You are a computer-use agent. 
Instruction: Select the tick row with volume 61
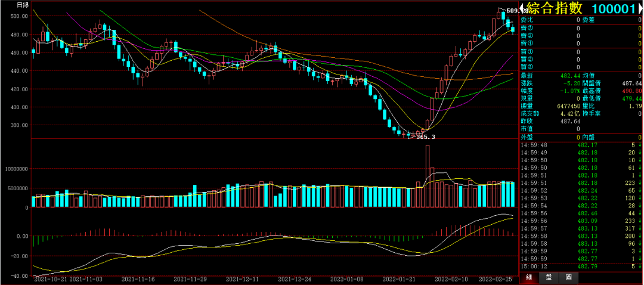[x=581, y=168]
